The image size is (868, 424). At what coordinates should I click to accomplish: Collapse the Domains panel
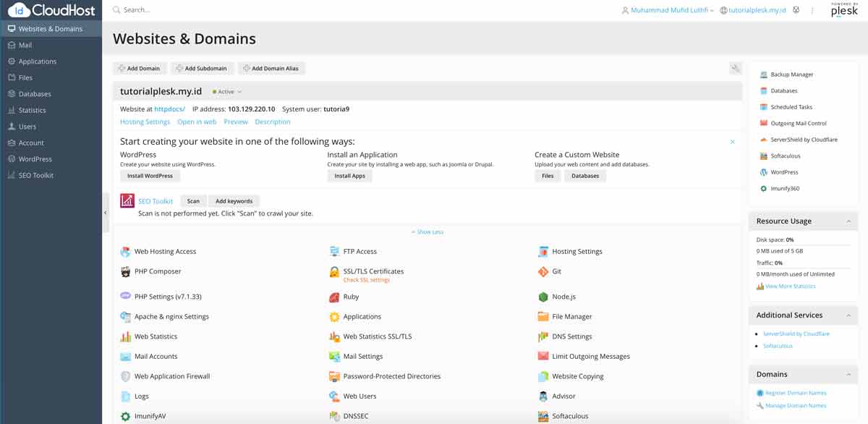click(851, 374)
